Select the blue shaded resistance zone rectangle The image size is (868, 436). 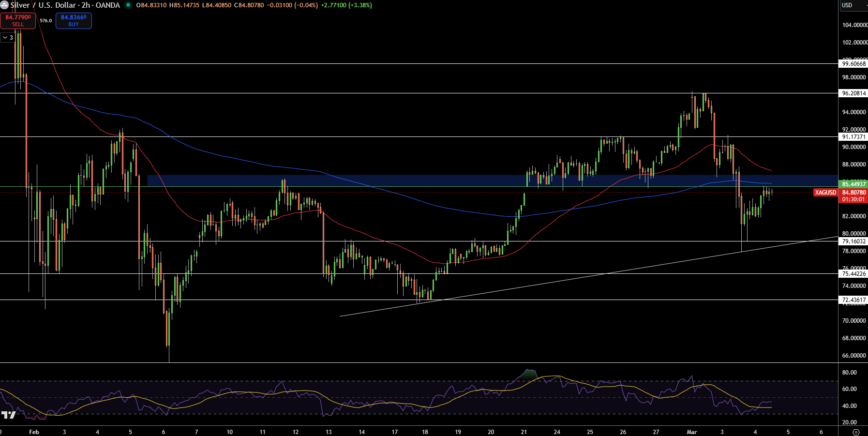(492, 180)
